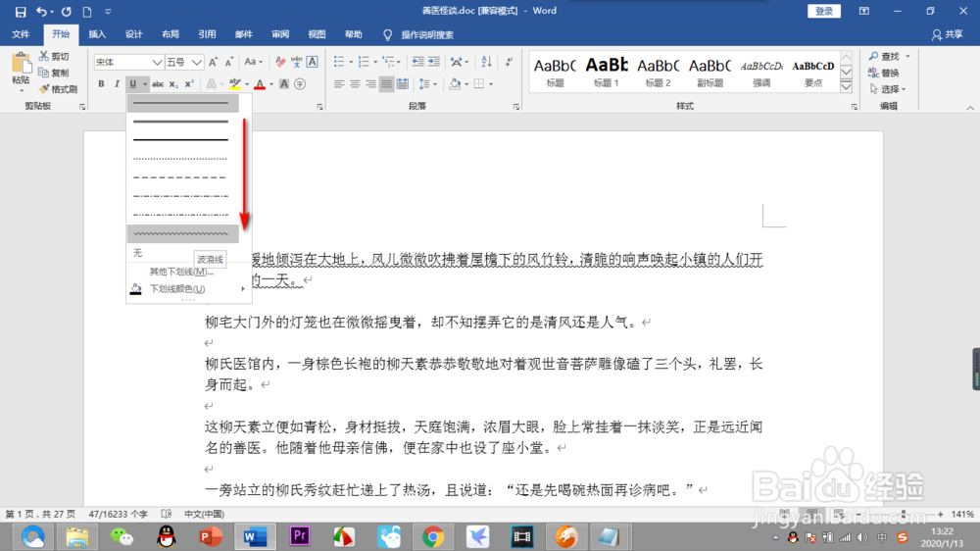The height and width of the screenshot is (551, 980).
Task: Apply red font color A
Action: pos(260,83)
